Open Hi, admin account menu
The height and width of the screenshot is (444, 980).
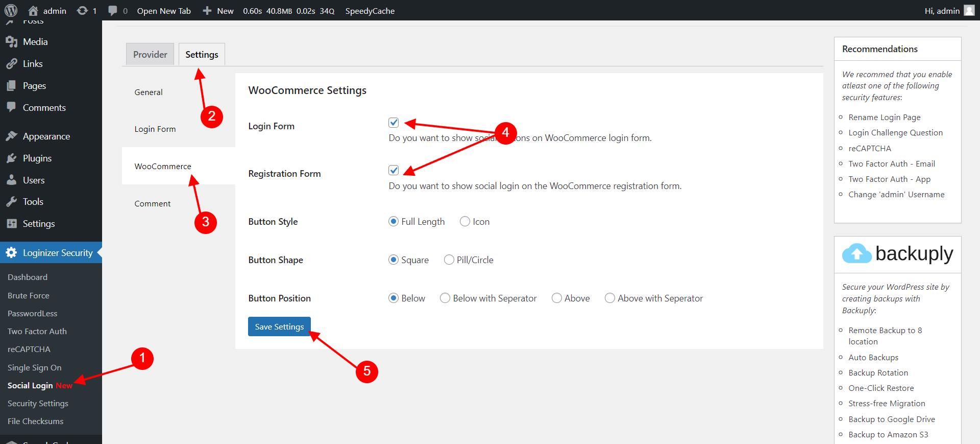pos(949,11)
